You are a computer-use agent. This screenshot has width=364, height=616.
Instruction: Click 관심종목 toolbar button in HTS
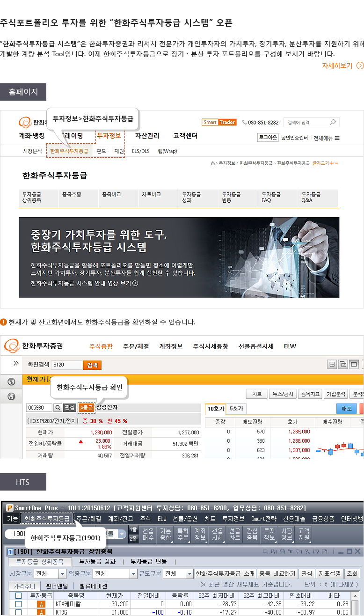(x=252, y=535)
